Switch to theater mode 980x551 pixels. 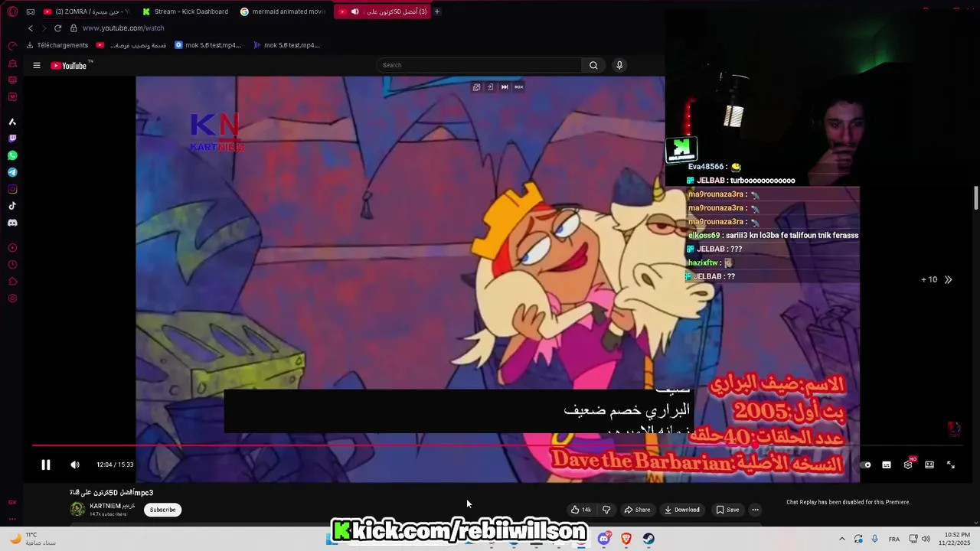[929, 465]
